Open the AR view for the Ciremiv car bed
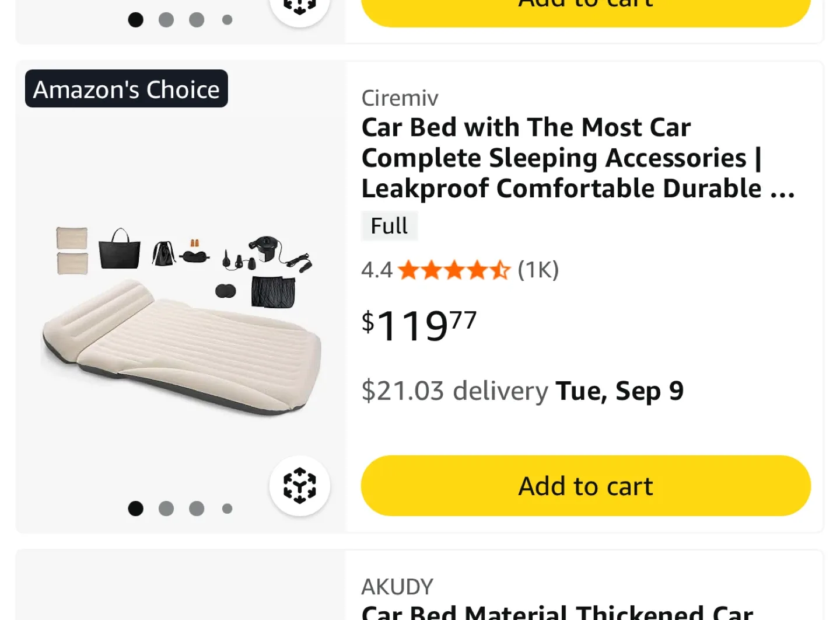The height and width of the screenshot is (620, 840). pyautogui.click(x=300, y=486)
